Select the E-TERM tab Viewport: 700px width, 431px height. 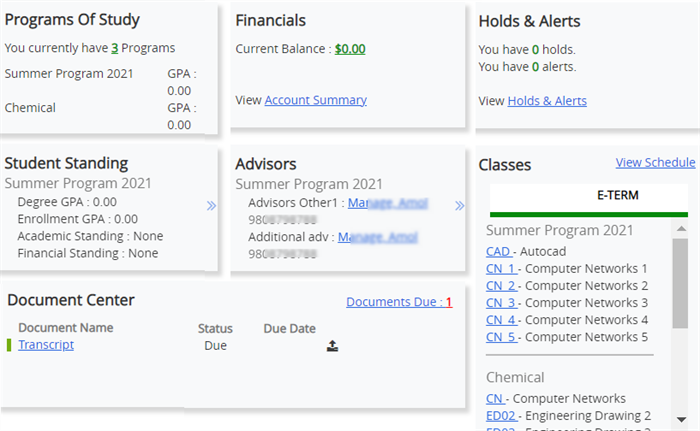[x=588, y=195]
